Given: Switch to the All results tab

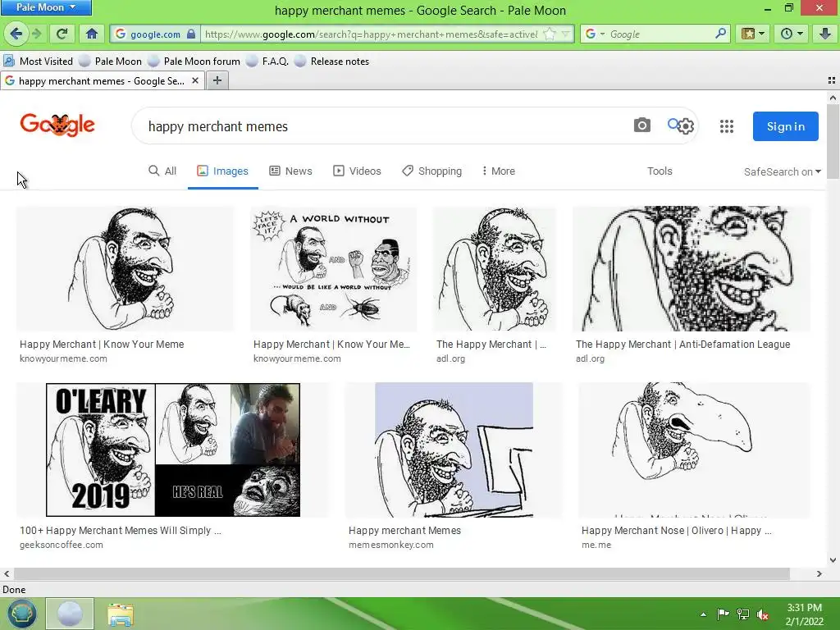Looking at the screenshot, I should [x=162, y=171].
